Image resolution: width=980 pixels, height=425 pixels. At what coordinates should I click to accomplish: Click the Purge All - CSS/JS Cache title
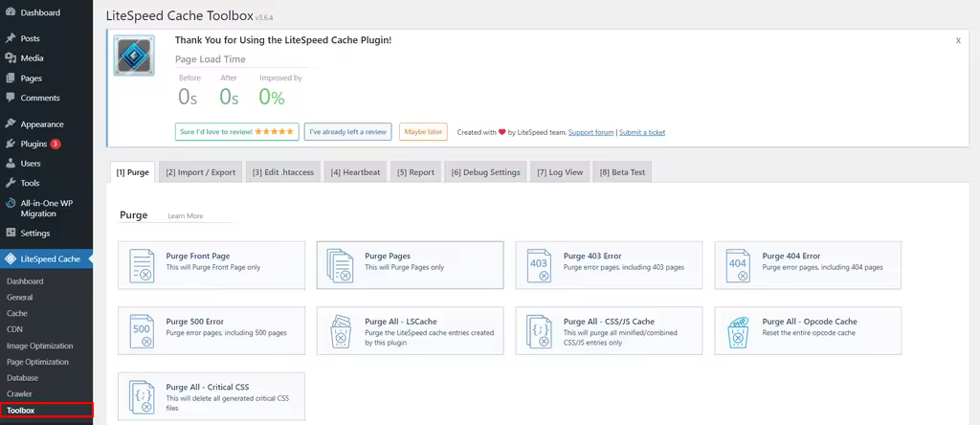click(610, 322)
